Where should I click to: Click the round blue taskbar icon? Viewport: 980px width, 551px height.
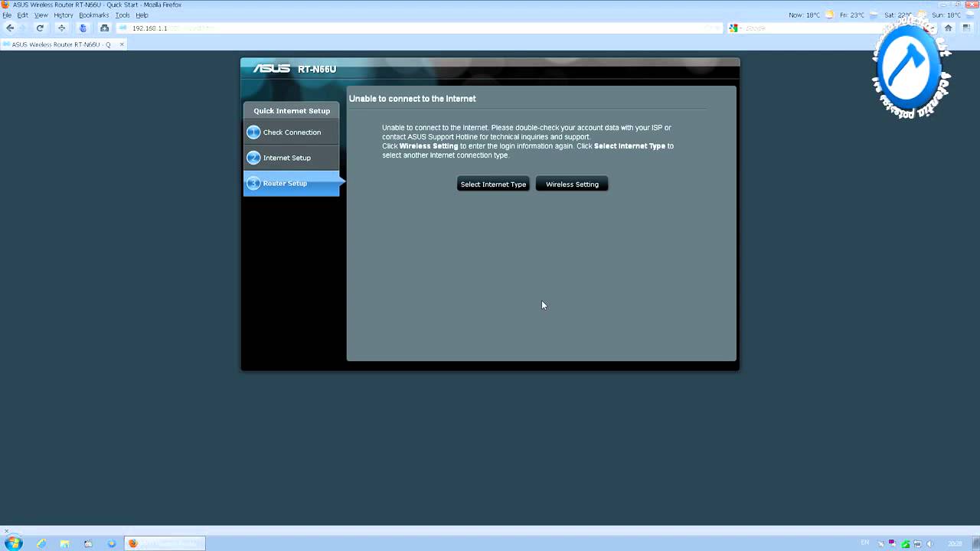(x=112, y=543)
